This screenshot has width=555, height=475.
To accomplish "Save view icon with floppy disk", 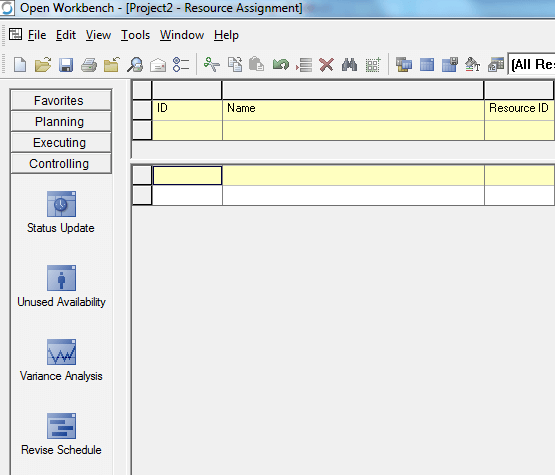I will (x=450, y=65).
